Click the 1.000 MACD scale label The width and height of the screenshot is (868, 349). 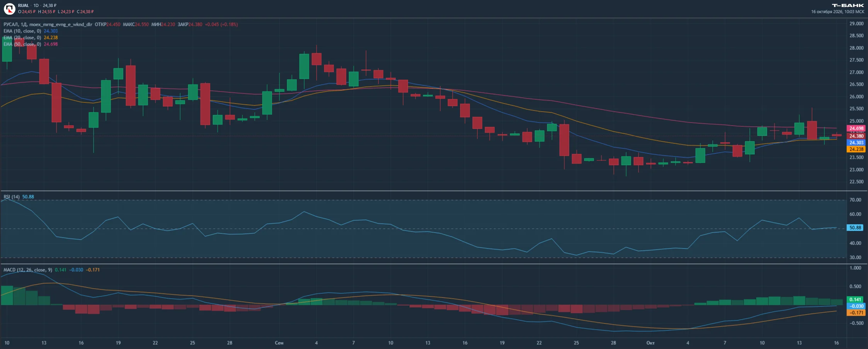pyautogui.click(x=855, y=268)
